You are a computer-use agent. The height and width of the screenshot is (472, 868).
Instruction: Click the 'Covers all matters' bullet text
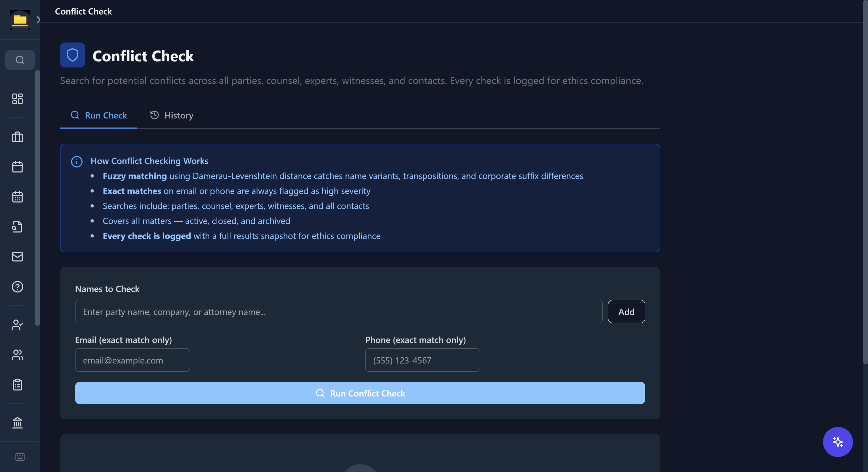click(x=196, y=221)
